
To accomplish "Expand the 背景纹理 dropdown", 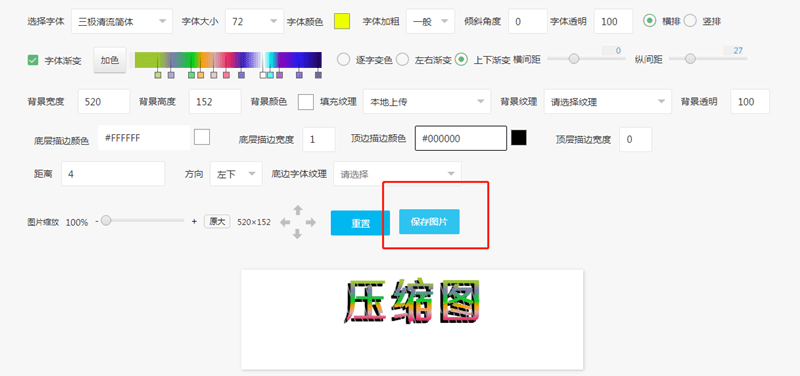I will pos(608,102).
